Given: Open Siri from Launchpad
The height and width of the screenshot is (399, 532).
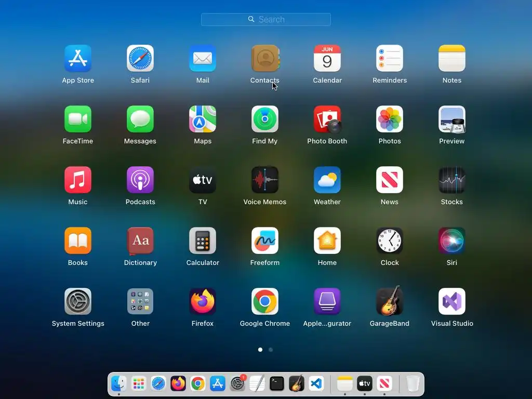Looking at the screenshot, I should tap(452, 241).
